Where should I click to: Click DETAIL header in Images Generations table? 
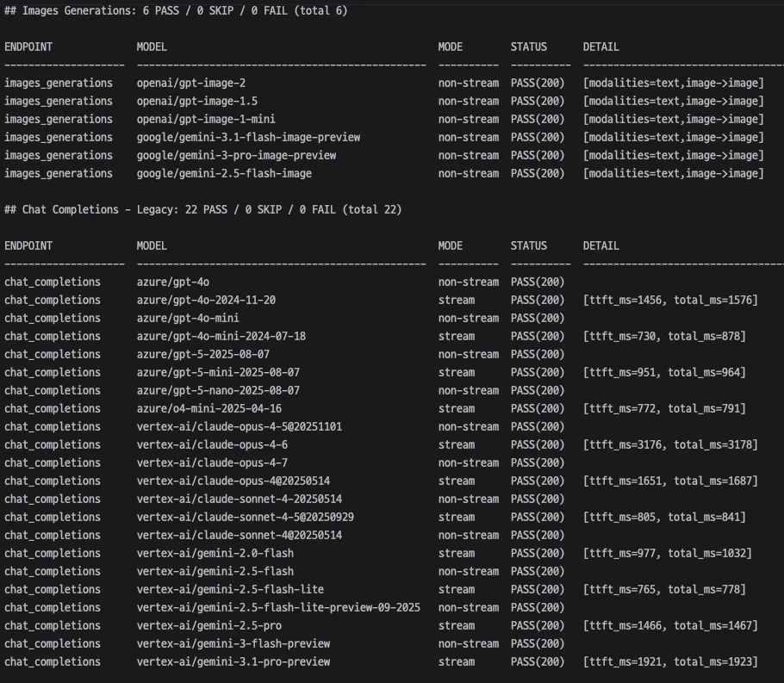pyautogui.click(x=601, y=47)
